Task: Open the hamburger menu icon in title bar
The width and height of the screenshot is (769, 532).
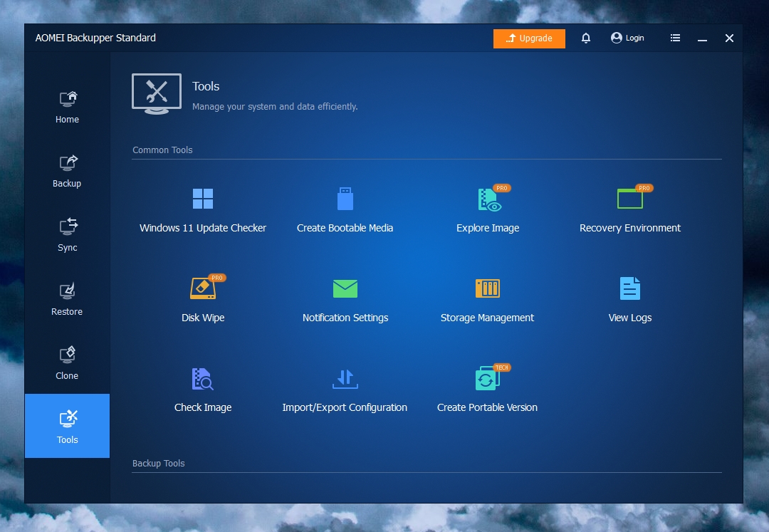Action: pos(675,38)
